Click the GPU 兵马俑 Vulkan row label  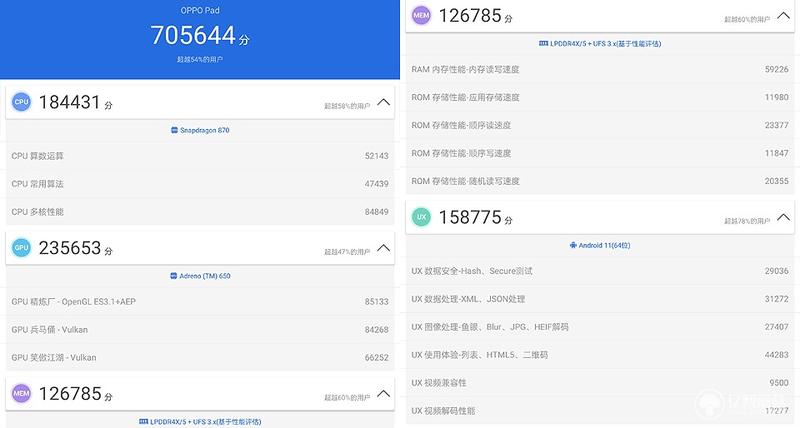point(49,330)
